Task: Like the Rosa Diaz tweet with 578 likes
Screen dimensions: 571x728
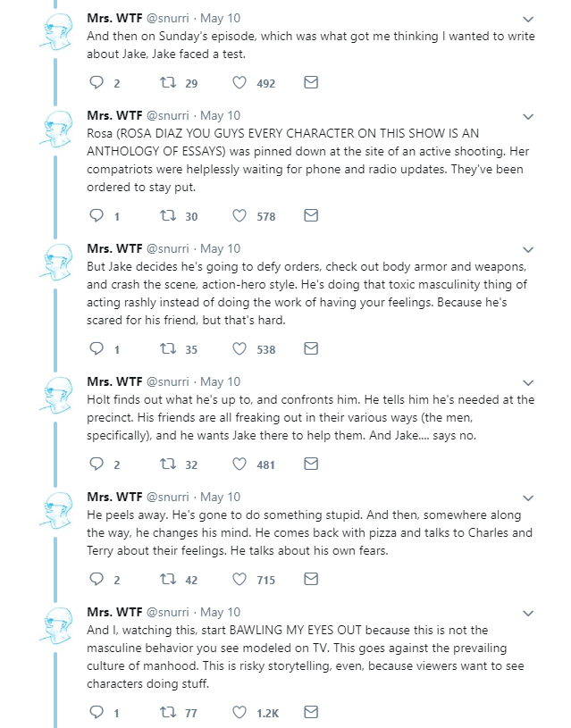Action: tap(239, 216)
